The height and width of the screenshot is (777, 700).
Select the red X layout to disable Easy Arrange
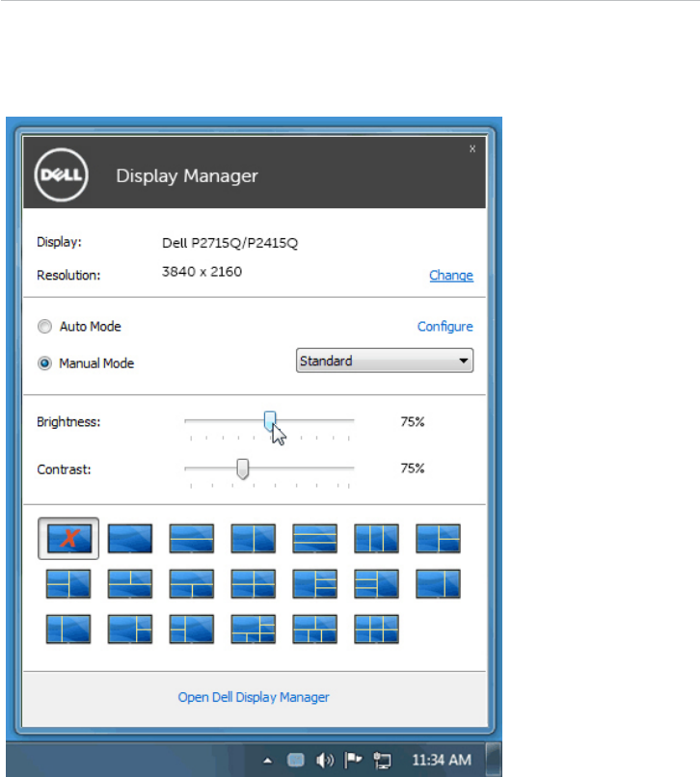(68, 538)
